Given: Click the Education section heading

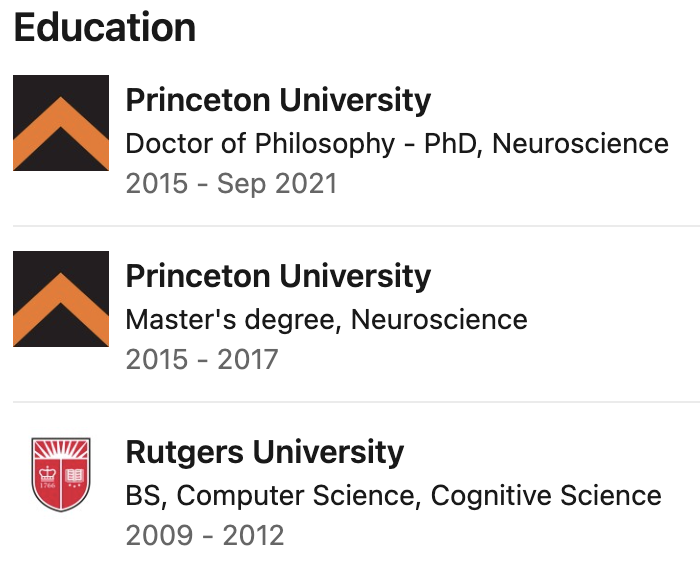Looking at the screenshot, I should click(105, 28).
